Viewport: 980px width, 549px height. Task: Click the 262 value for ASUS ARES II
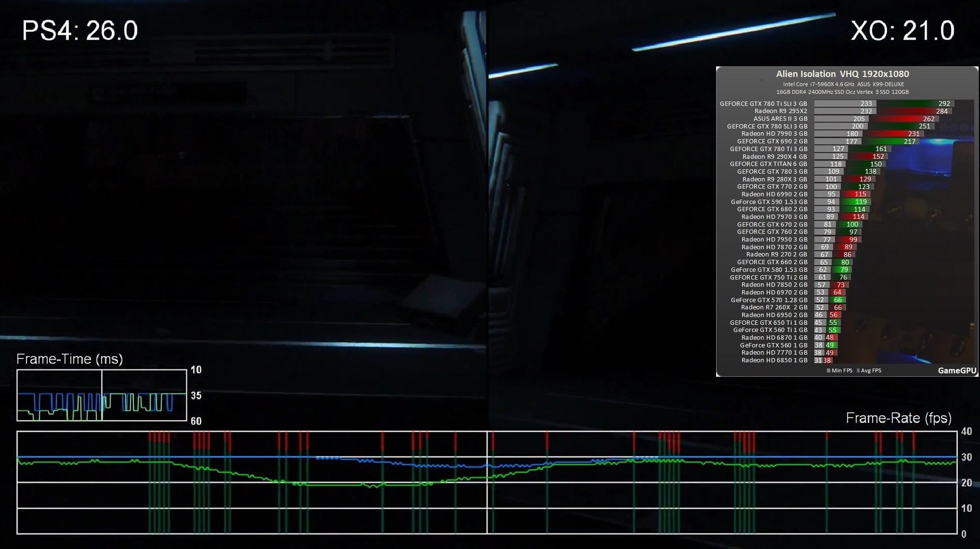928,119
